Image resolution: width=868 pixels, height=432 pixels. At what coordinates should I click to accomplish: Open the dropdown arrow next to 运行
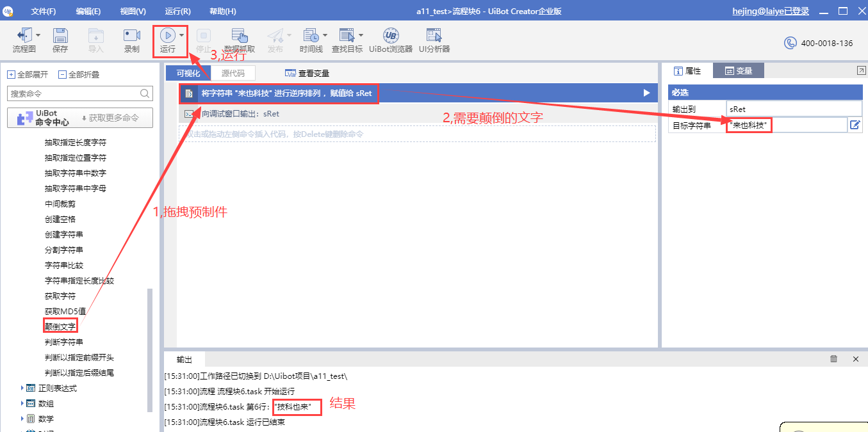click(x=182, y=35)
